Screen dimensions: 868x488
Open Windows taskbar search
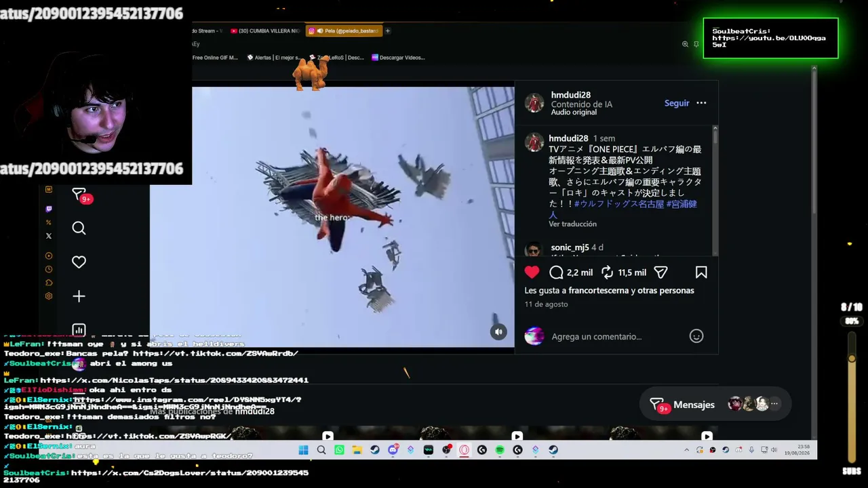(x=321, y=450)
